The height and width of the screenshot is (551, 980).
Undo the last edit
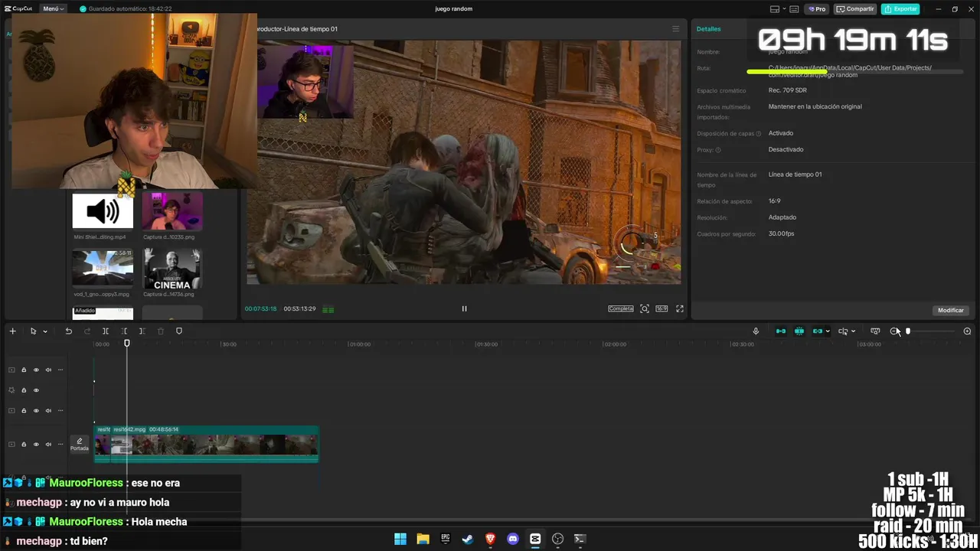coord(68,331)
